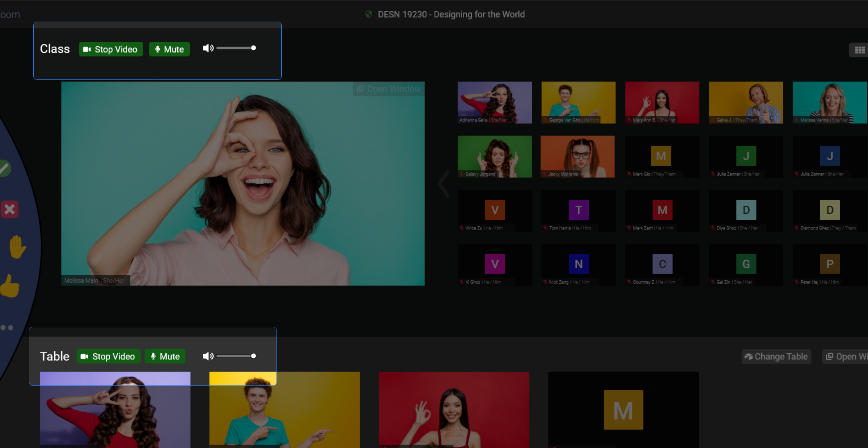Viewport: 868px width, 448px height.
Task: Click the shield icon beside the class title
Action: coord(369,14)
